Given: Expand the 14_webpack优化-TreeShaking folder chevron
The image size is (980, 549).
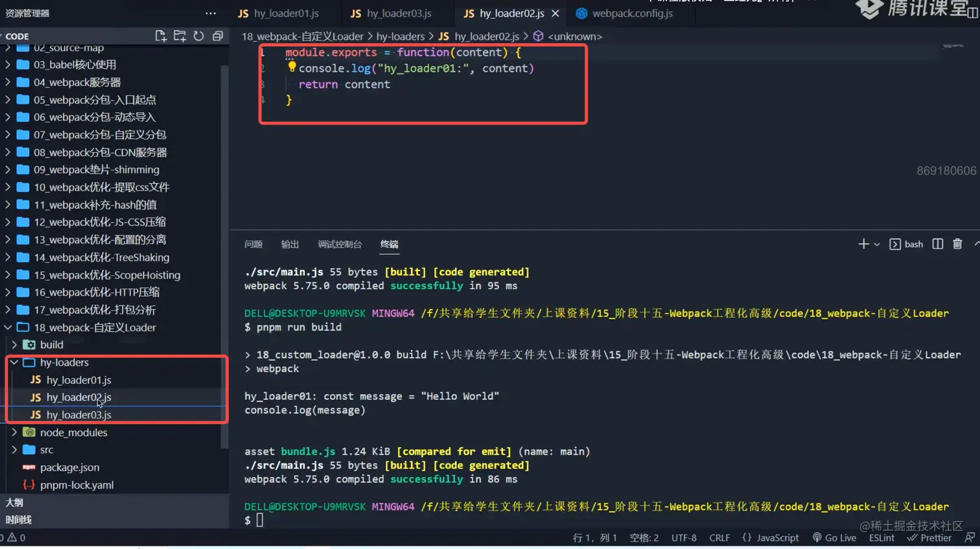Looking at the screenshot, I should 8,257.
